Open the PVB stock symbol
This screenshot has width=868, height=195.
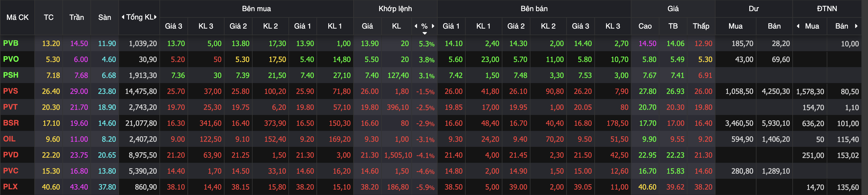tap(11, 43)
